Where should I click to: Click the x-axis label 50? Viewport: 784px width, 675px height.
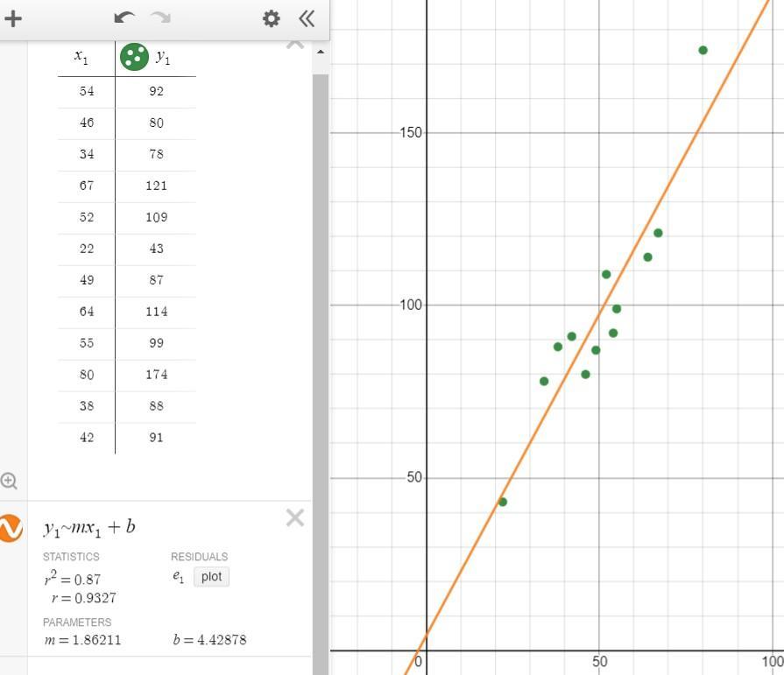pyautogui.click(x=599, y=662)
